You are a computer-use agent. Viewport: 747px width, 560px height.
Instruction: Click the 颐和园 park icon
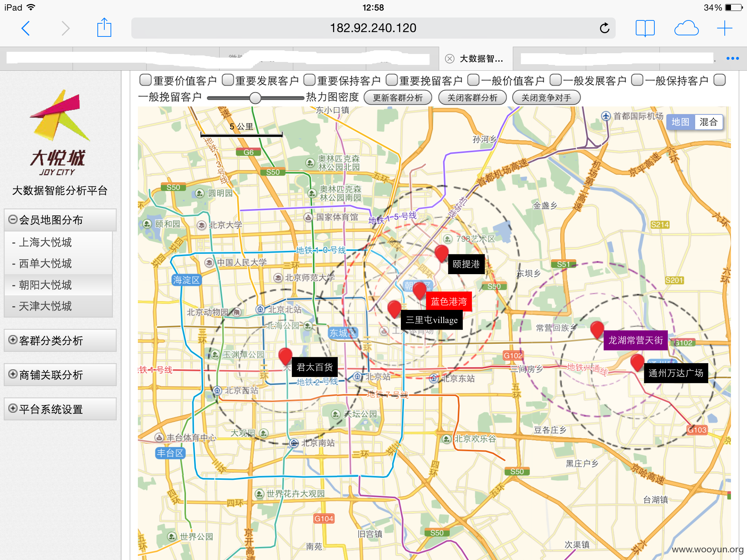[147, 224]
